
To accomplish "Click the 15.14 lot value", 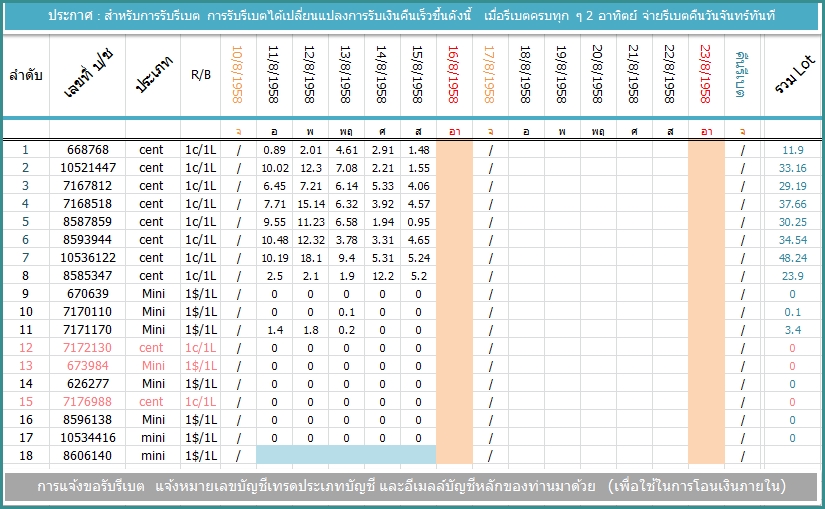I will coord(311,204).
